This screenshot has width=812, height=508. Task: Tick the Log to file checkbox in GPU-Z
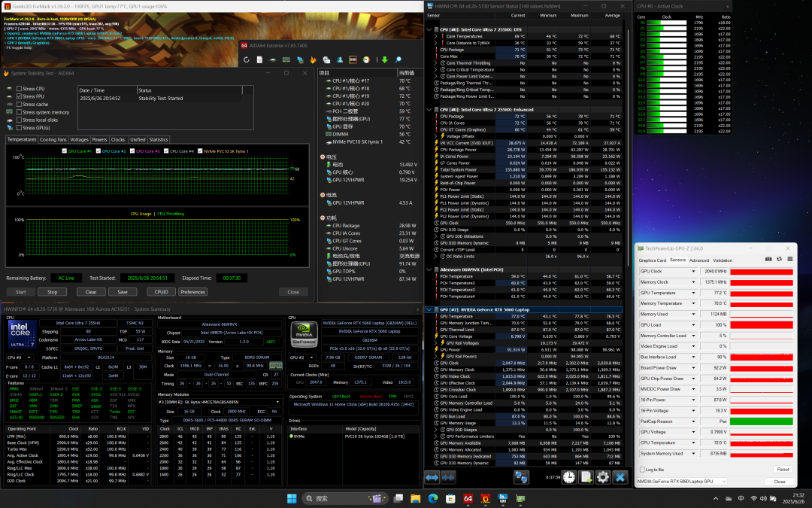(641, 469)
